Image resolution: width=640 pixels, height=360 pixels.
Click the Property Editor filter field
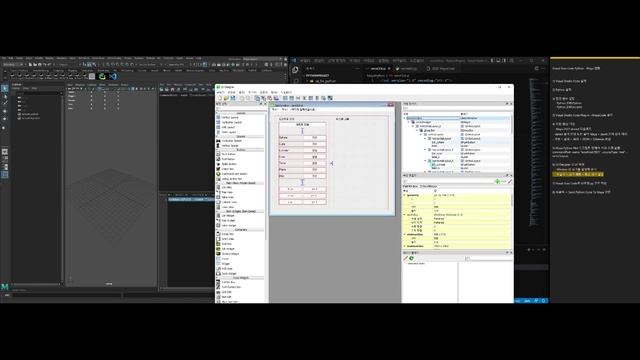pos(448,182)
